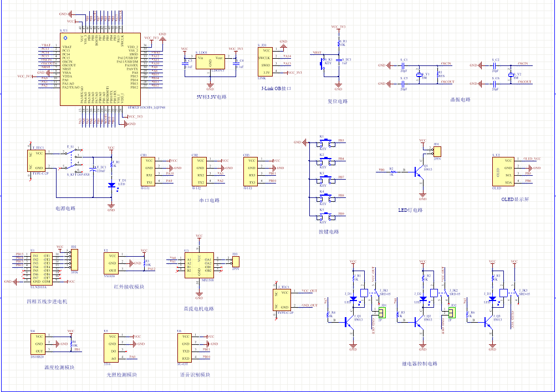Select the SU-03T voice recognition module
The width and height of the screenshot is (556, 392).
coord(184,347)
